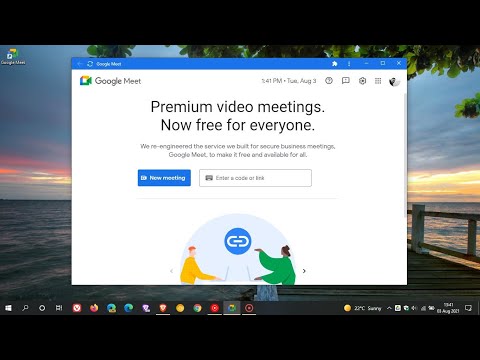Open the Google apps grid

tap(378, 81)
